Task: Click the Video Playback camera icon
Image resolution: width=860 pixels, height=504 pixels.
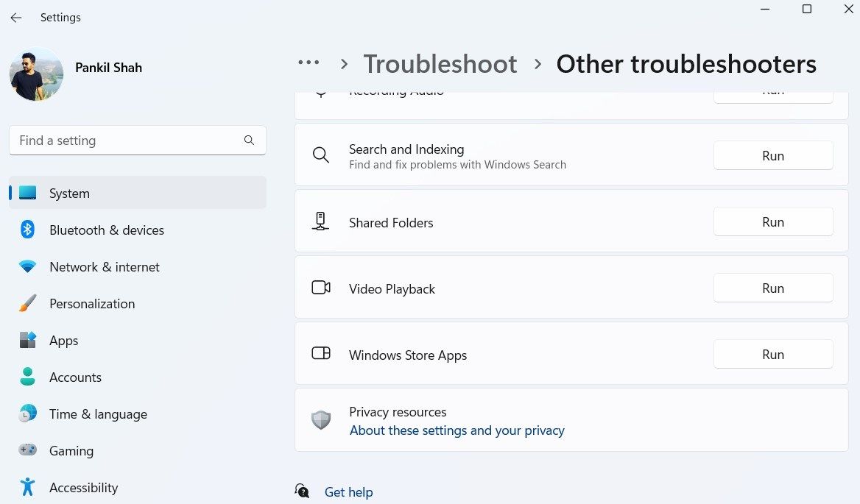Action: pyautogui.click(x=321, y=288)
